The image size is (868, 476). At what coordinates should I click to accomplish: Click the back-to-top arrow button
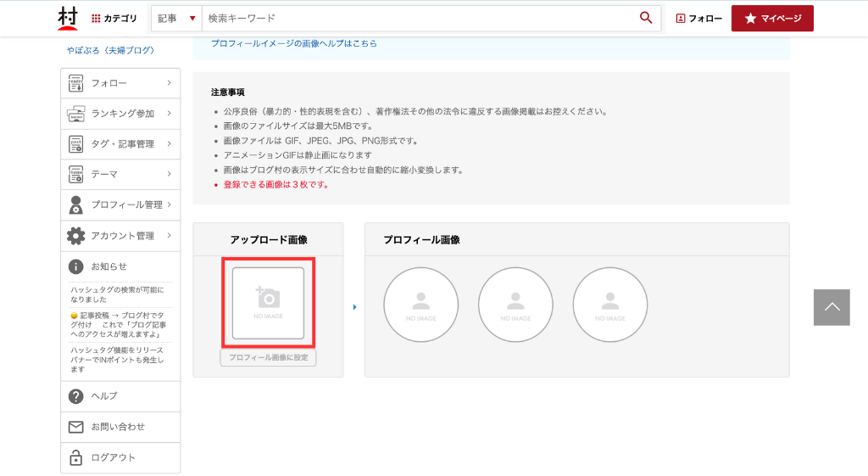[x=832, y=307]
